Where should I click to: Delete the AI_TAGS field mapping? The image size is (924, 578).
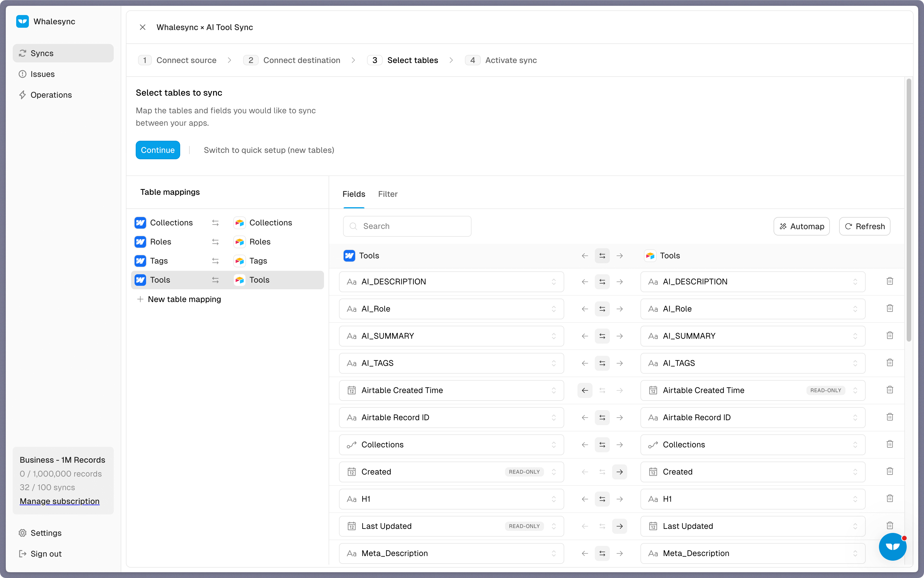coord(890,363)
